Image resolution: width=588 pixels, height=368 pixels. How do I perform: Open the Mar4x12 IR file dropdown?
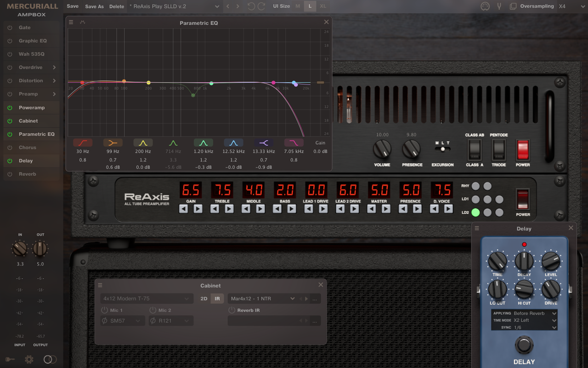pos(263,299)
